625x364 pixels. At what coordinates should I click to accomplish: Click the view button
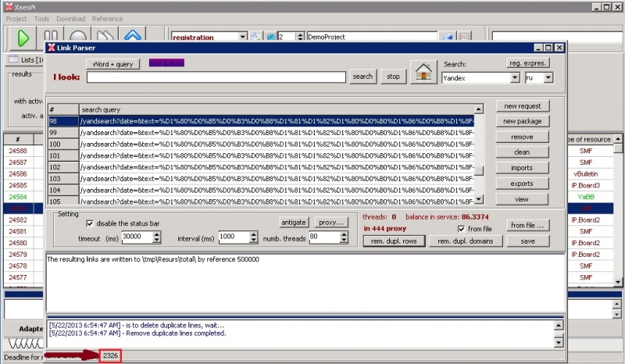[x=522, y=199]
